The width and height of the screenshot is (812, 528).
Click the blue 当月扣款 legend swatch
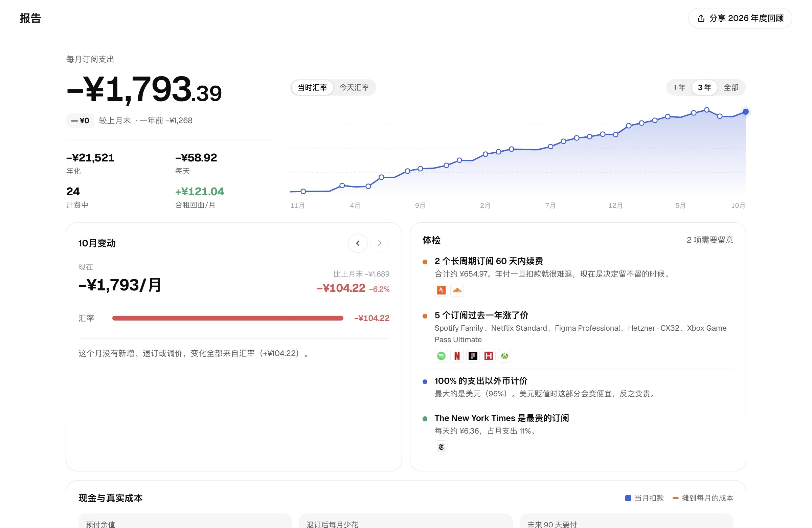pyautogui.click(x=628, y=498)
